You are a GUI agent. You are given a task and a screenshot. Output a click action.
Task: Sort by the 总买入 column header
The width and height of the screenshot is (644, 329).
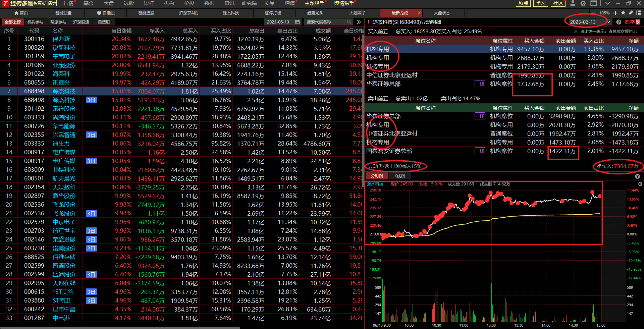click(x=190, y=31)
